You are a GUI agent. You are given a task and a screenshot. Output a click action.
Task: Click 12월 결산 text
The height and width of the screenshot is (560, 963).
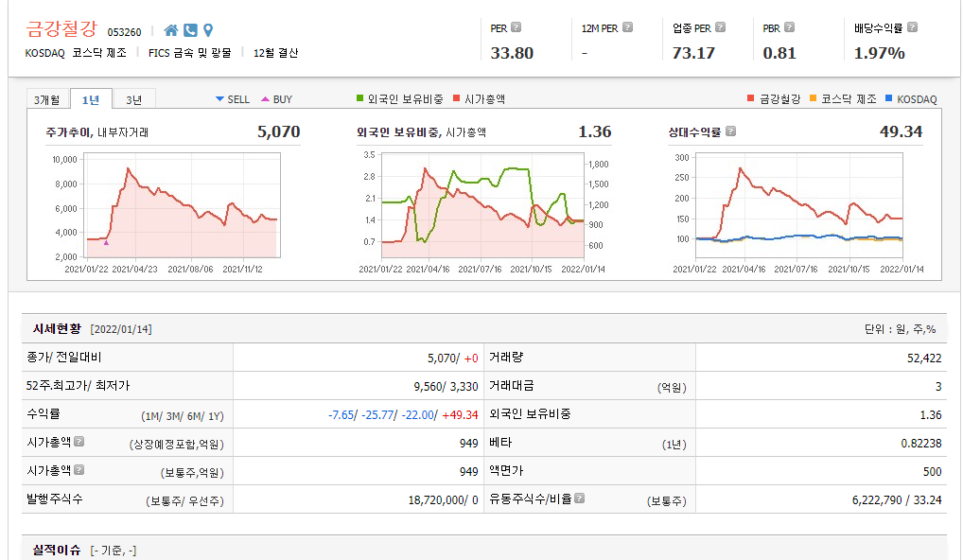pos(276,53)
